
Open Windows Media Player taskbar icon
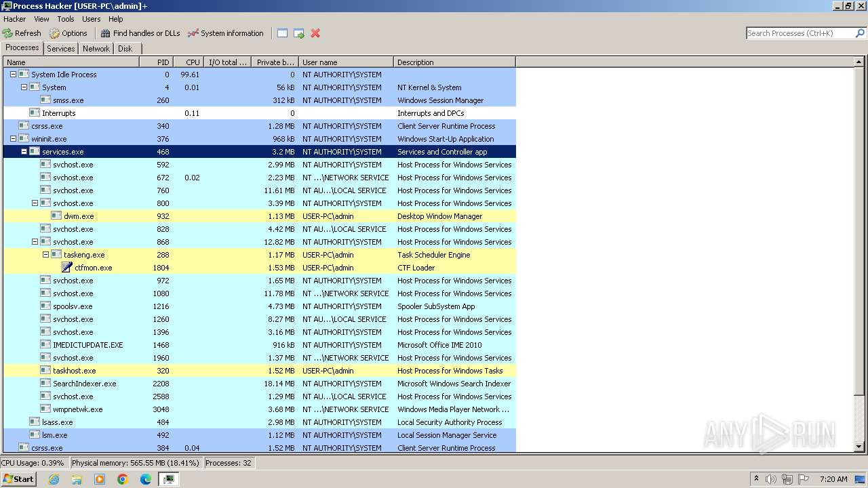pos(100,479)
